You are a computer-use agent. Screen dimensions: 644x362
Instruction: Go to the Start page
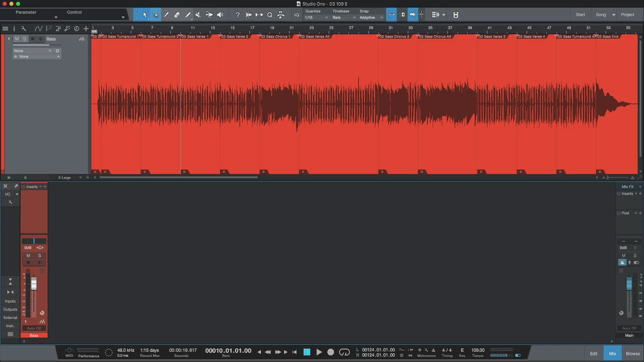pos(580,14)
